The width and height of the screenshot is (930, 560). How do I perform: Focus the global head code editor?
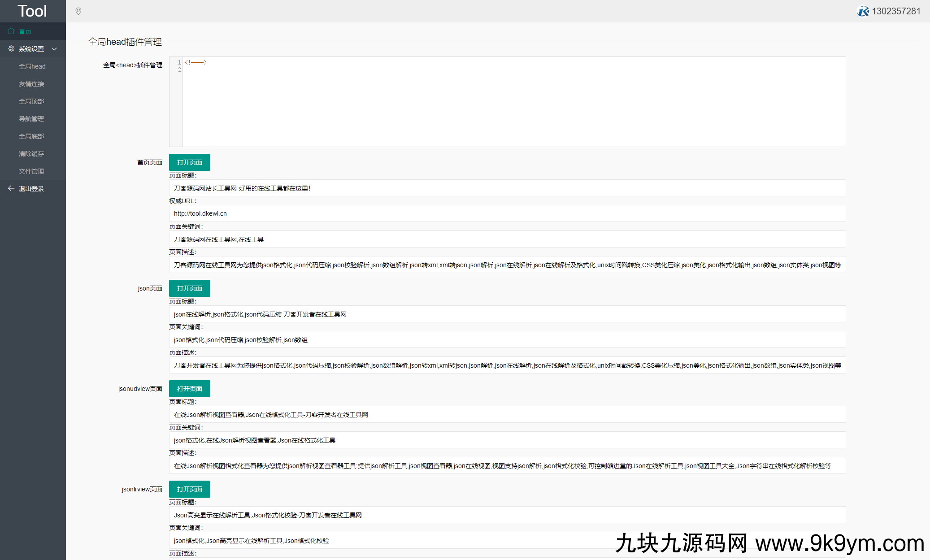(513, 102)
